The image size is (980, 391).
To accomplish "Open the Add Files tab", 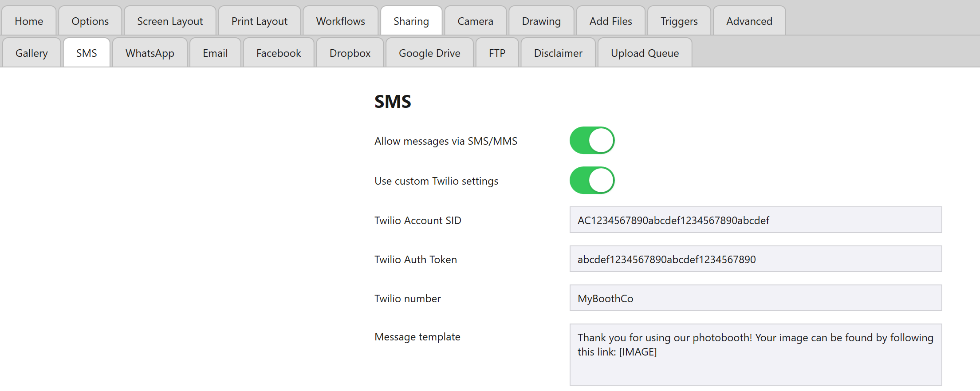I will (x=610, y=21).
